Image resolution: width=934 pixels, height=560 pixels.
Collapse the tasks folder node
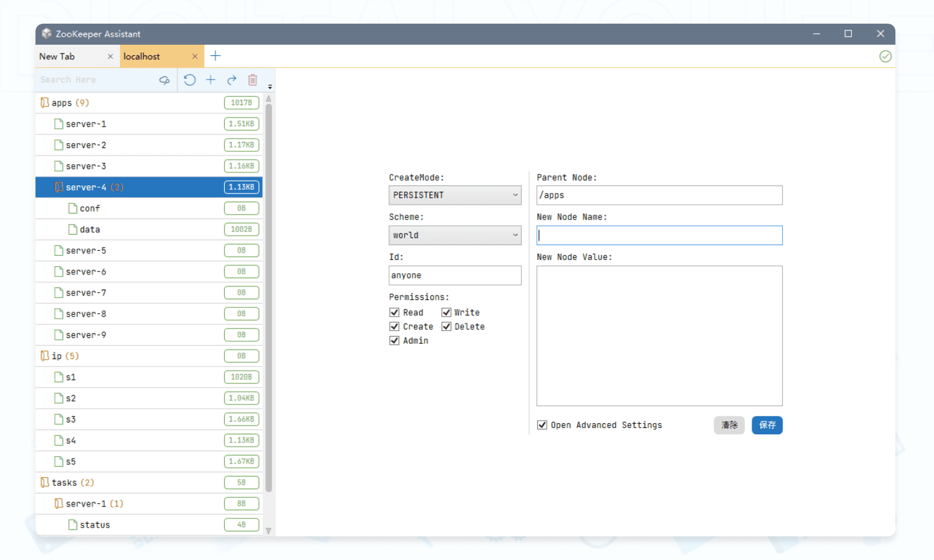[45, 483]
